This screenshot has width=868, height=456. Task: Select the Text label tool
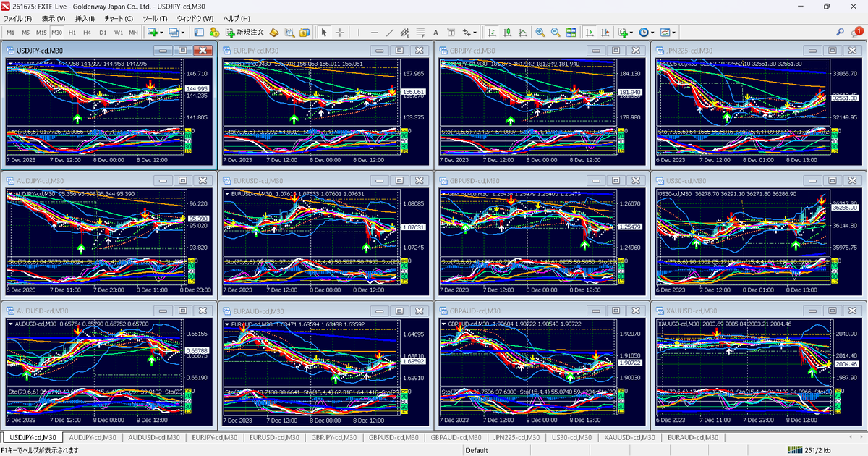point(452,32)
